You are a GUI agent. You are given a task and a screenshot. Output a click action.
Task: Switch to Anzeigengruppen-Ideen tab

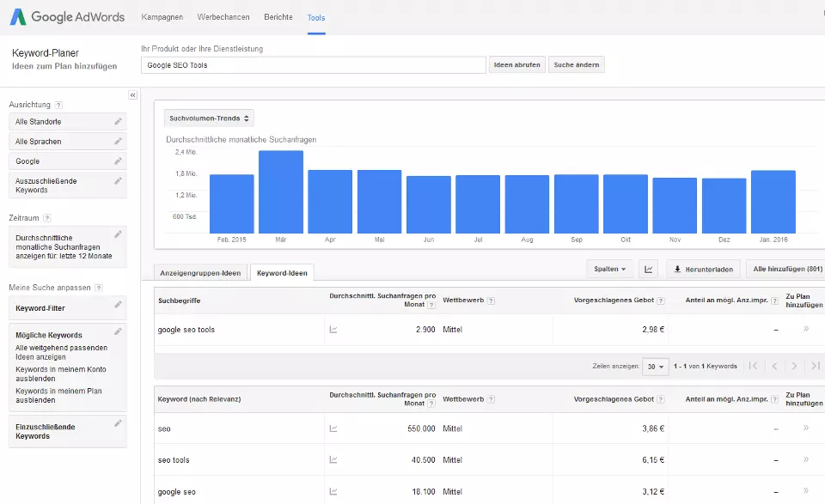pyautogui.click(x=202, y=273)
